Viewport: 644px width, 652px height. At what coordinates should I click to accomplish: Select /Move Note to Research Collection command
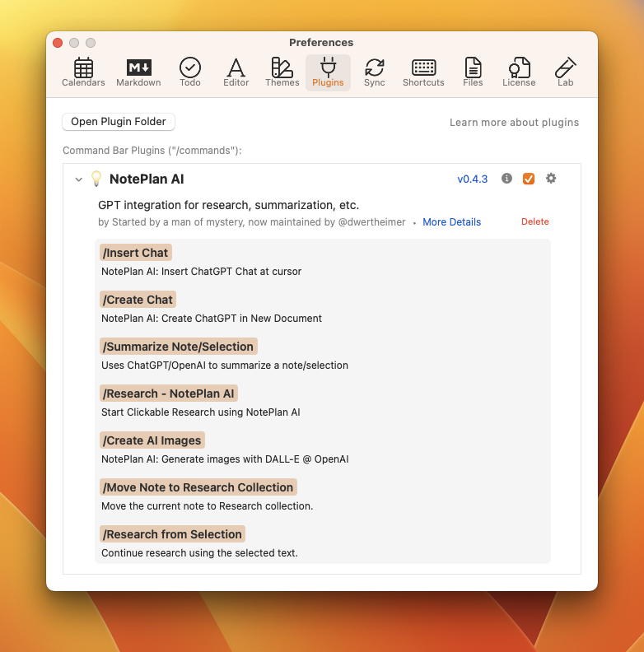tap(198, 487)
